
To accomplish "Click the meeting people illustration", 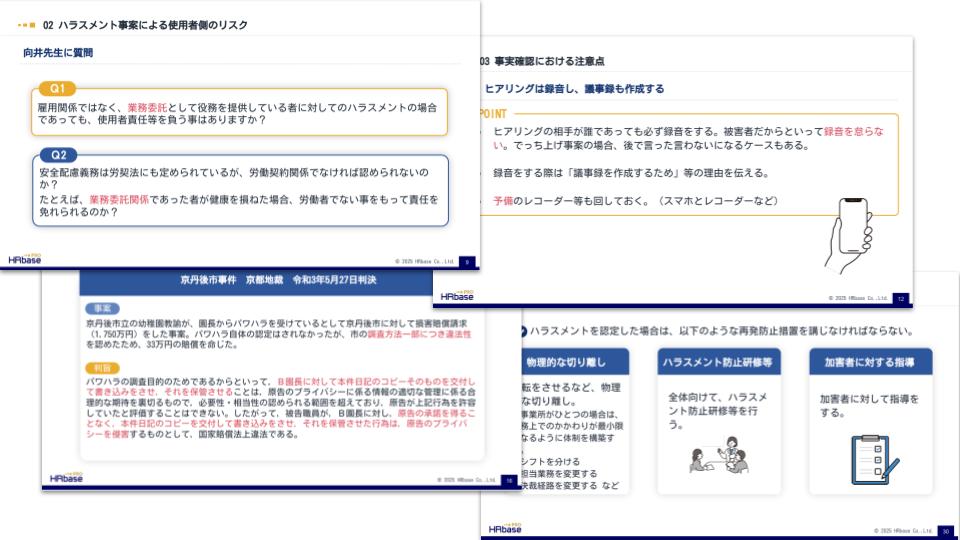I will [717, 457].
